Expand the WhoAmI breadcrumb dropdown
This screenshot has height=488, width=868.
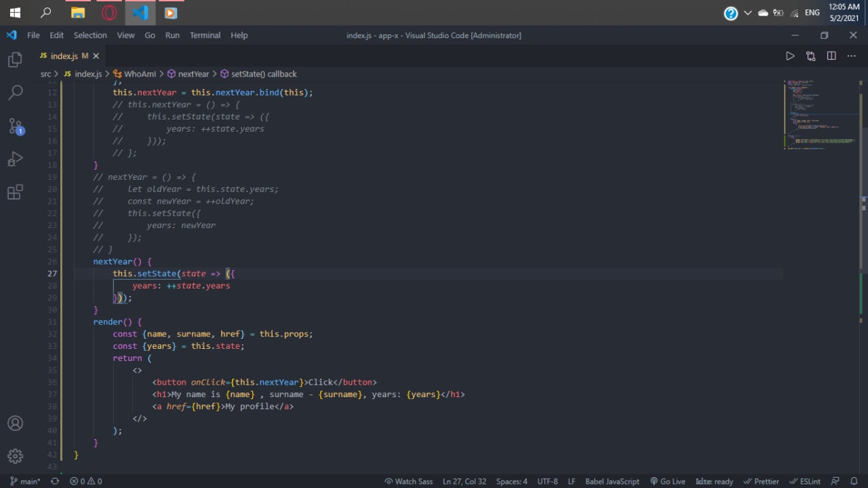[140, 74]
